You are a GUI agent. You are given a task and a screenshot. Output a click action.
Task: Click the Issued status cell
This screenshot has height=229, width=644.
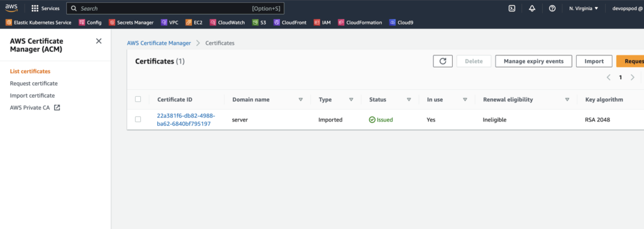coord(380,120)
